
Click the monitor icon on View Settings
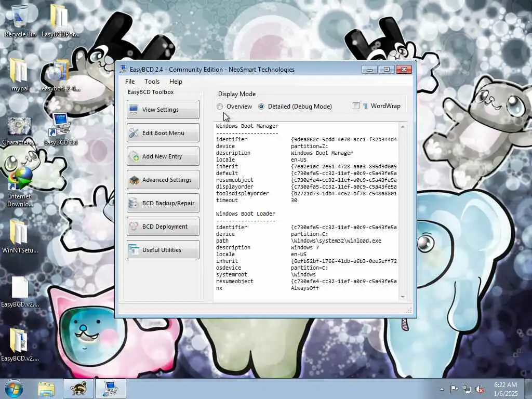pos(134,109)
